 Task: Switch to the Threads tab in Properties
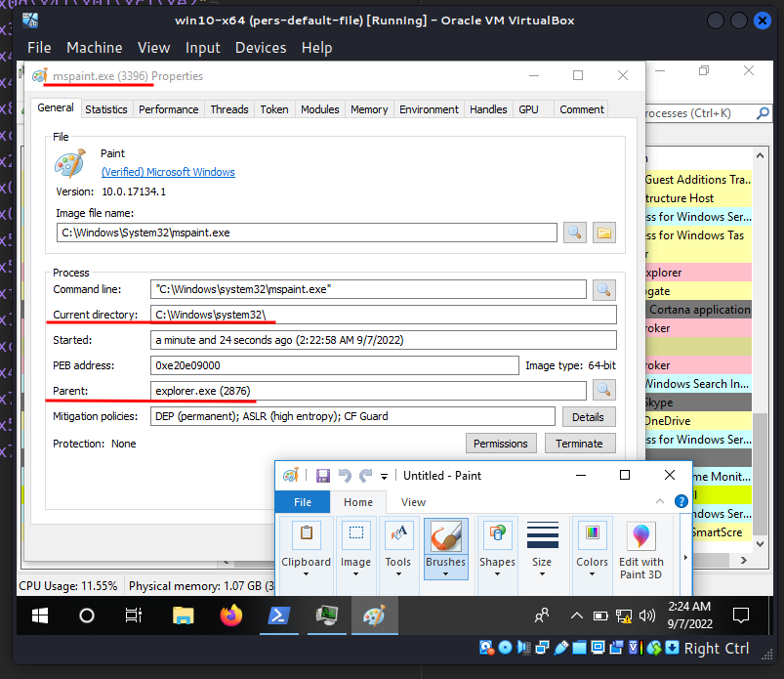[228, 109]
